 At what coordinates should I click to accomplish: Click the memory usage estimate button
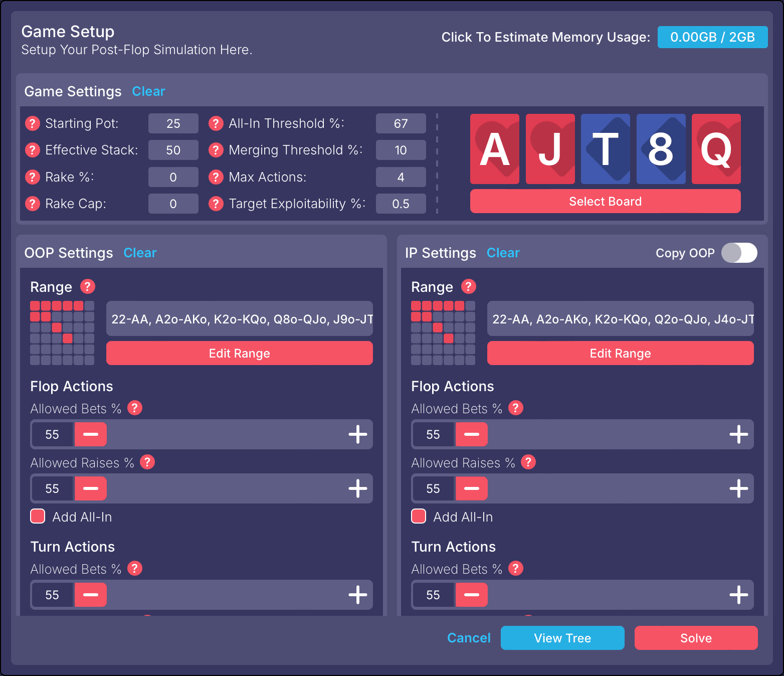click(712, 37)
